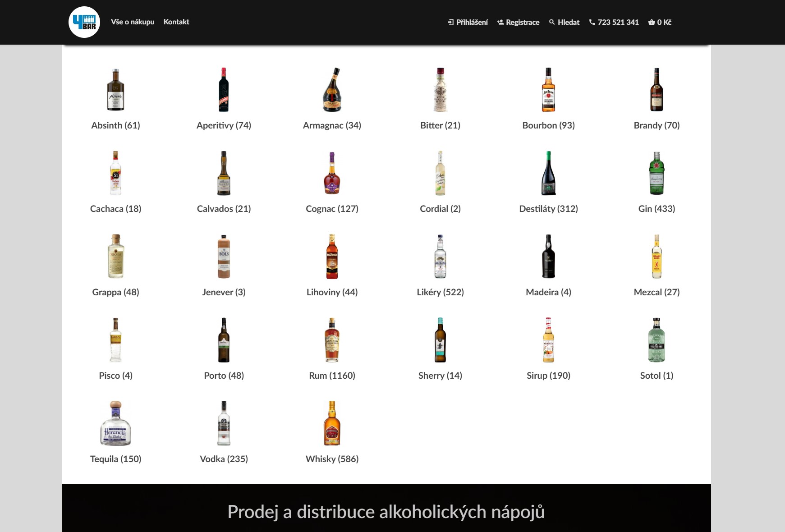785x532 pixels.
Task: Open the Gin category bottle image
Action: point(656,173)
